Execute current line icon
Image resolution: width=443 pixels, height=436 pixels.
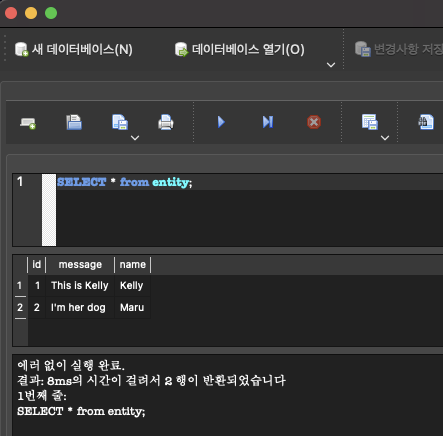(268, 122)
